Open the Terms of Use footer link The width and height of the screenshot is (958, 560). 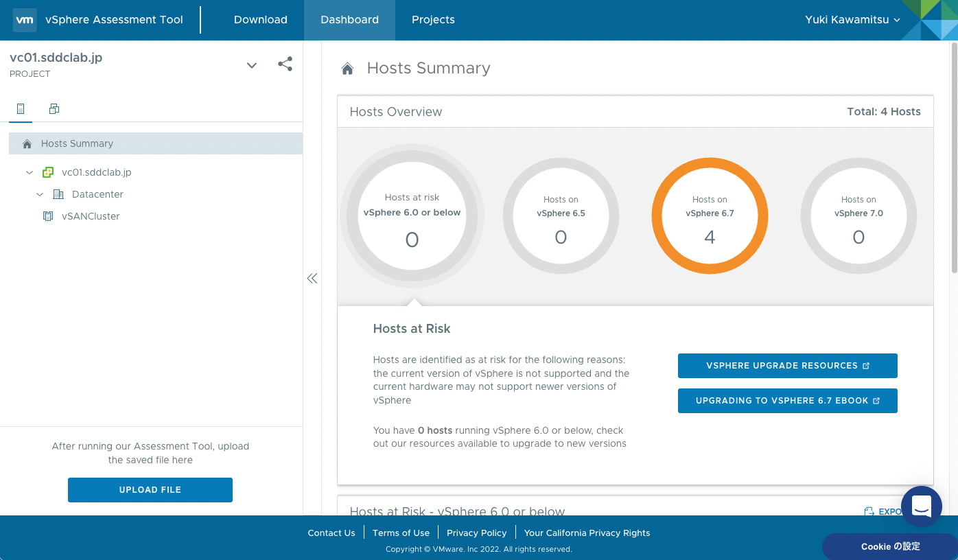[x=401, y=533]
